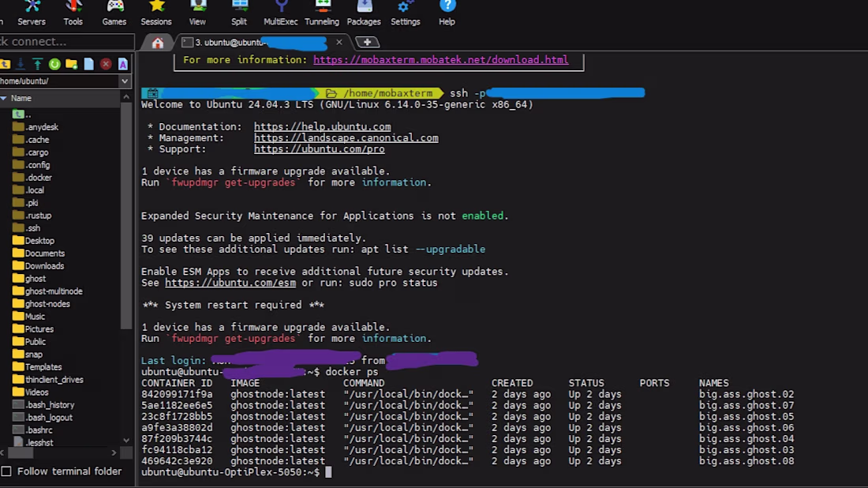Open the Games toolbar icon
Screen dimensions: 868x488
point(114,13)
